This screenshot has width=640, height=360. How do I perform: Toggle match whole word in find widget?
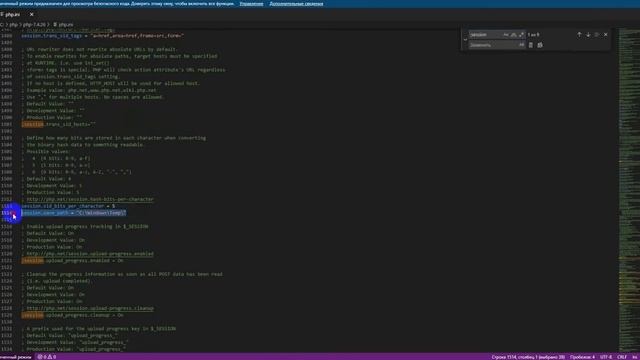513,35
